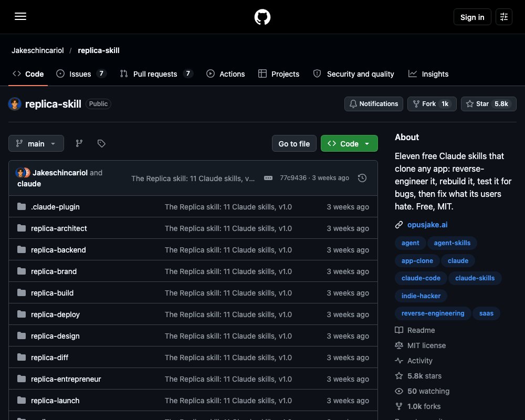Open the replica-entrepreneur folder

coord(66,379)
